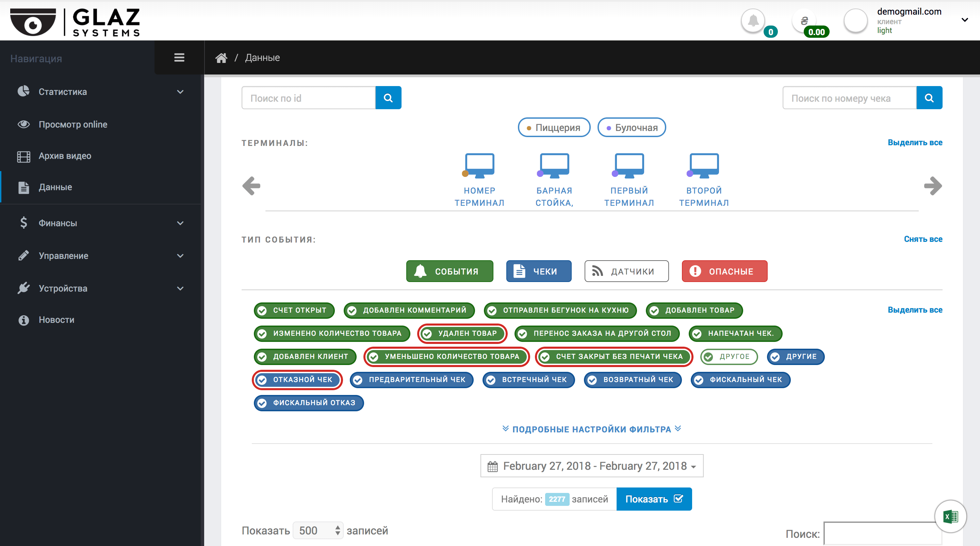Uncheck the Фискальный отказ filter
Image resolution: width=980 pixels, height=546 pixels.
[309, 403]
